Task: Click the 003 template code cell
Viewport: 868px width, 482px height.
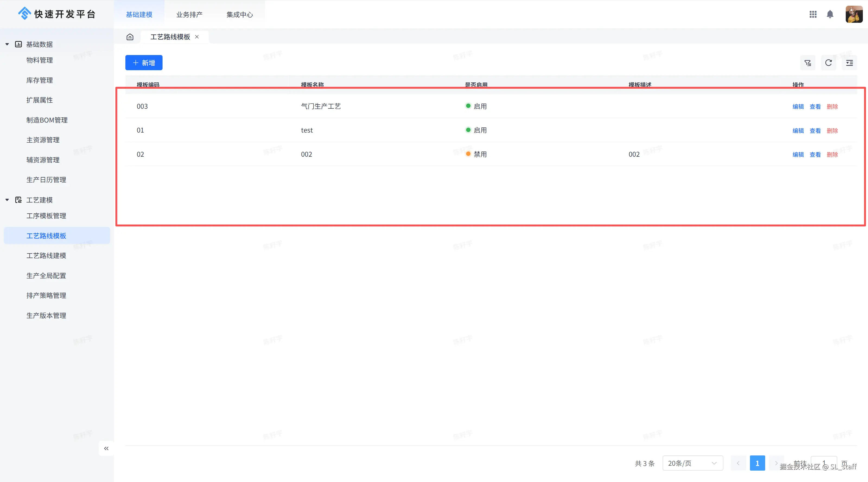Action: click(142, 106)
